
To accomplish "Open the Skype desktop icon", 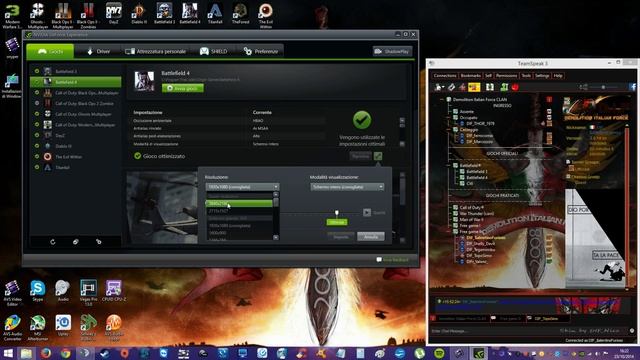I will (38, 291).
